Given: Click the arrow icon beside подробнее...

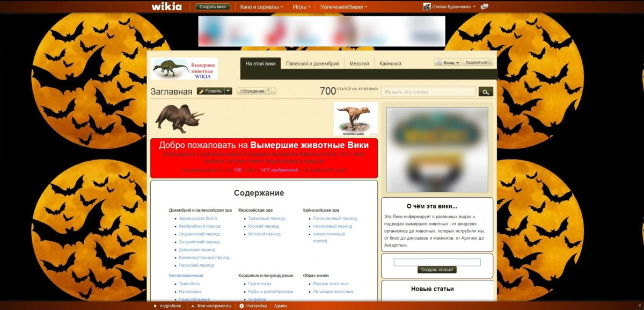Looking at the screenshot, I should tap(155, 305).
